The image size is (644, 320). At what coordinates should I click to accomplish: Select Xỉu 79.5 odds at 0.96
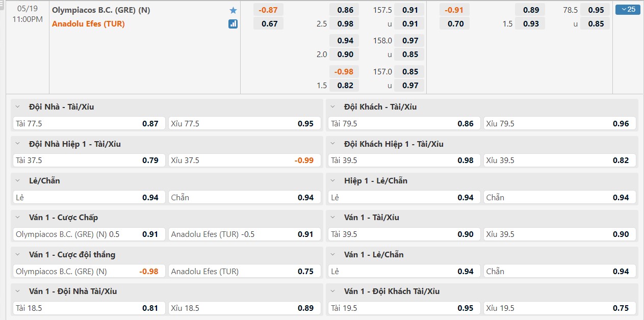(x=560, y=123)
